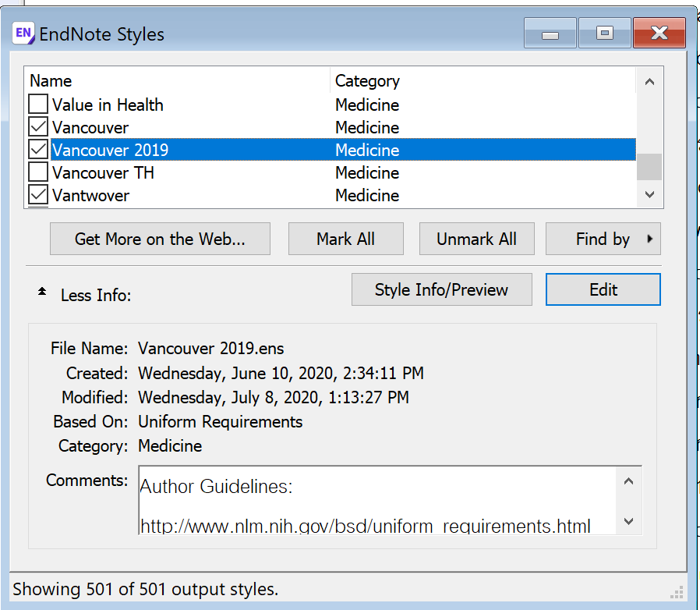Click the file name Vancouver 2019.ens
700x610 pixels.
point(210,349)
